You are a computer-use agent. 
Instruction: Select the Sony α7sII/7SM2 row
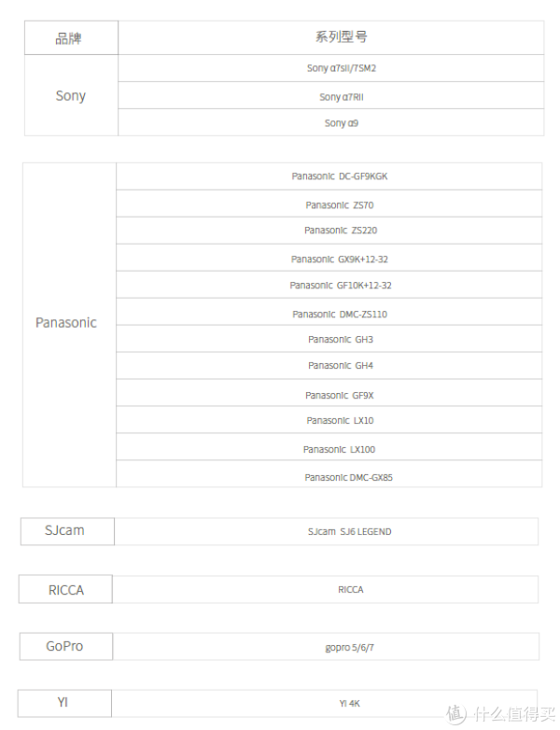click(x=331, y=68)
